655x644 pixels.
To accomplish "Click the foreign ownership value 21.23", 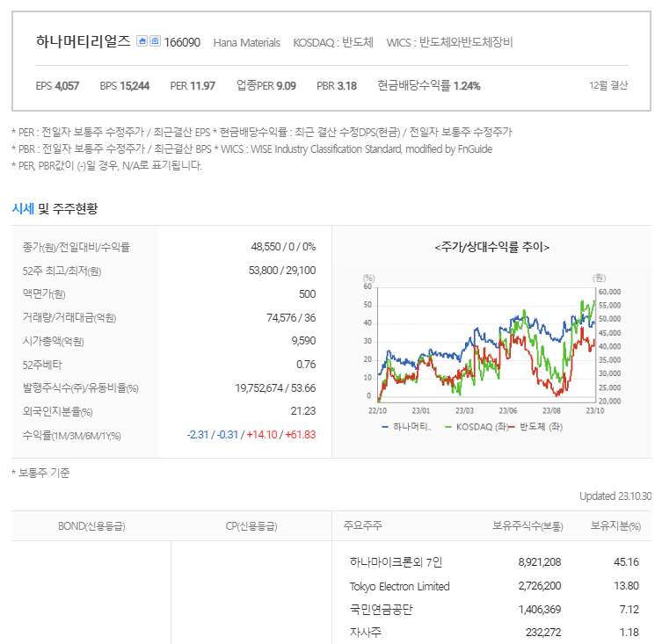I will 303,411.
